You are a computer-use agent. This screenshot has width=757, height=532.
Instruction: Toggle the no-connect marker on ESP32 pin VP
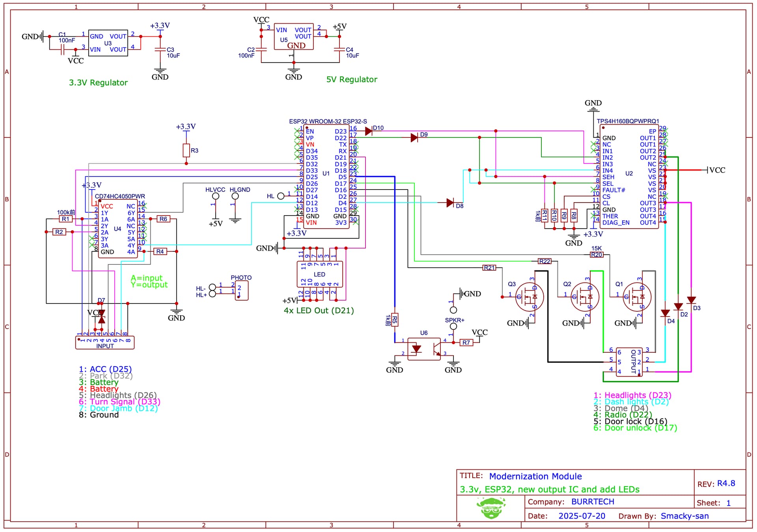click(x=296, y=138)
